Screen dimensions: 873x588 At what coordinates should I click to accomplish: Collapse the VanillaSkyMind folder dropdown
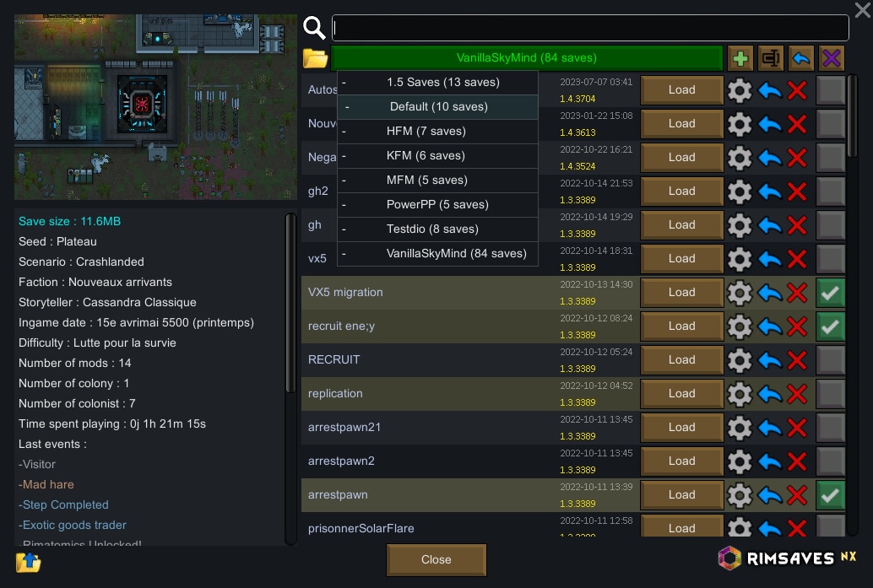tap(527, 58)
